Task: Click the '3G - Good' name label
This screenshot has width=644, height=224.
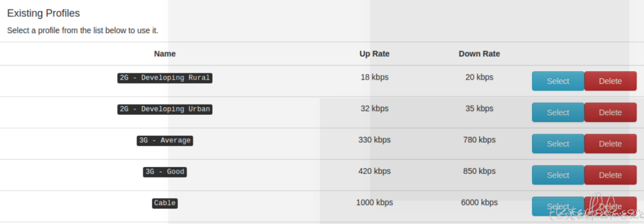Action: (165, 171)
